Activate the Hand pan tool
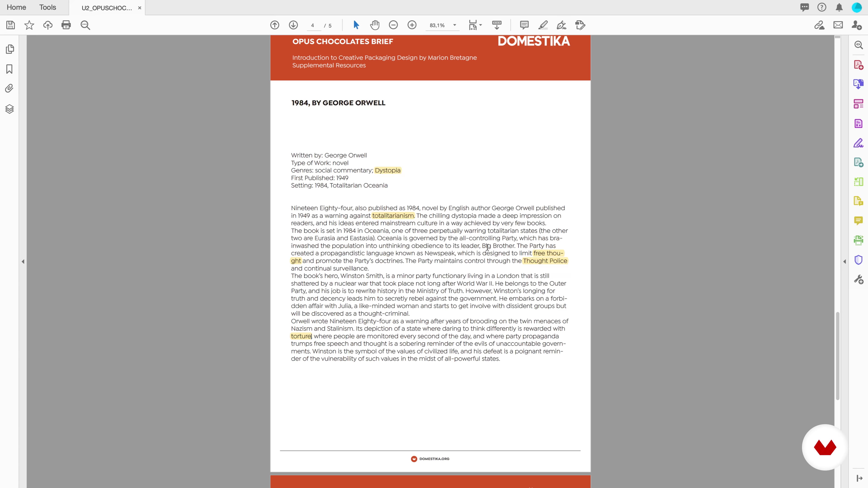The image size is (868, 488). click(375, 25)
